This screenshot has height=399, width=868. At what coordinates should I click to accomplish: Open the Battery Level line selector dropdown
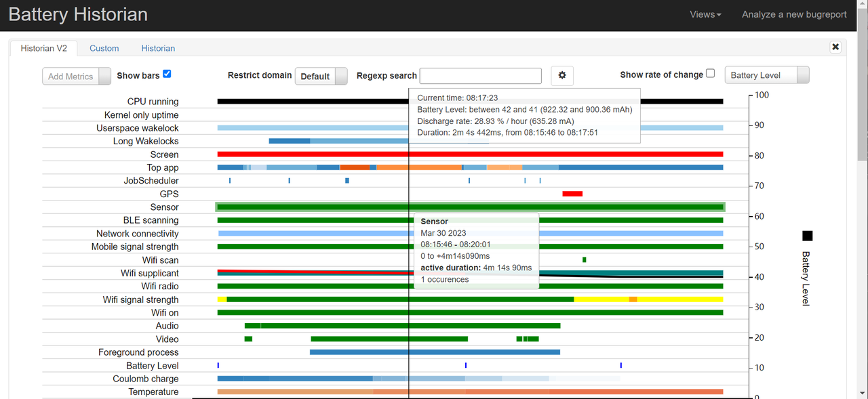pyautogui.click(x=767, y=75)
